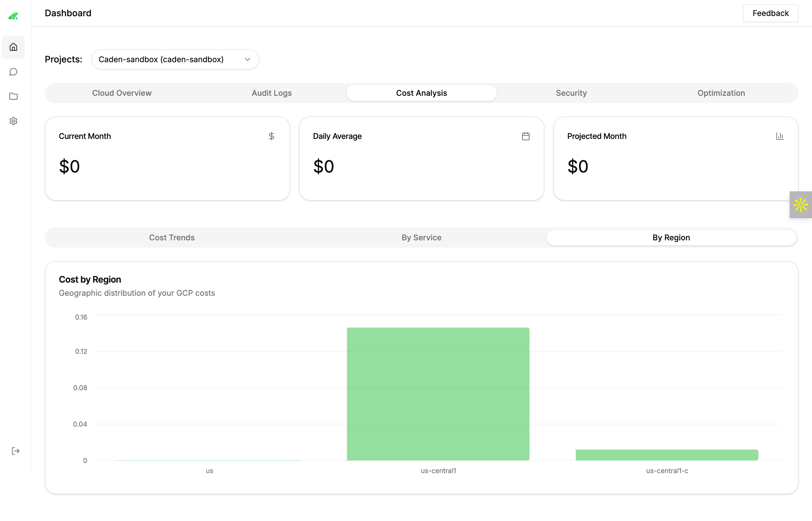Click the bar chart icon on Projected Month card

click(780, 136)
